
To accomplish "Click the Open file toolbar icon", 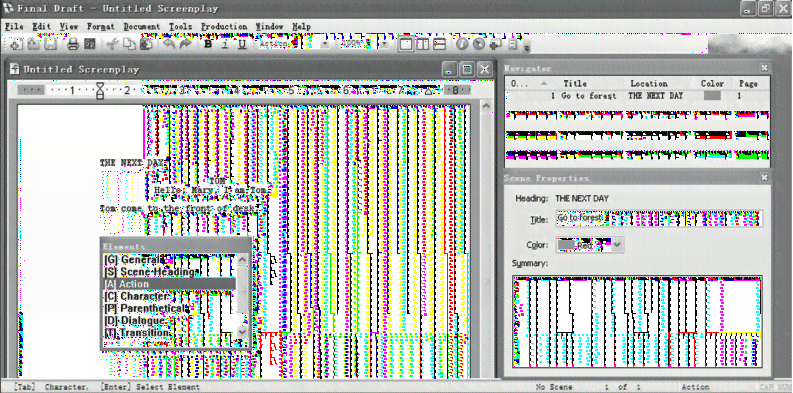I will click(x=33, y=45).
